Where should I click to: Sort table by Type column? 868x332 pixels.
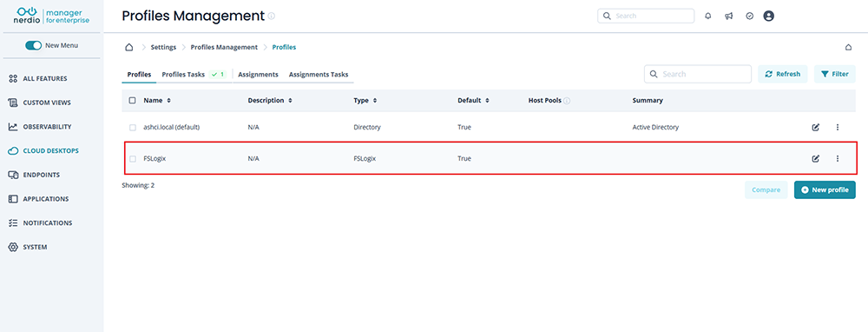(x=365, y=101)
